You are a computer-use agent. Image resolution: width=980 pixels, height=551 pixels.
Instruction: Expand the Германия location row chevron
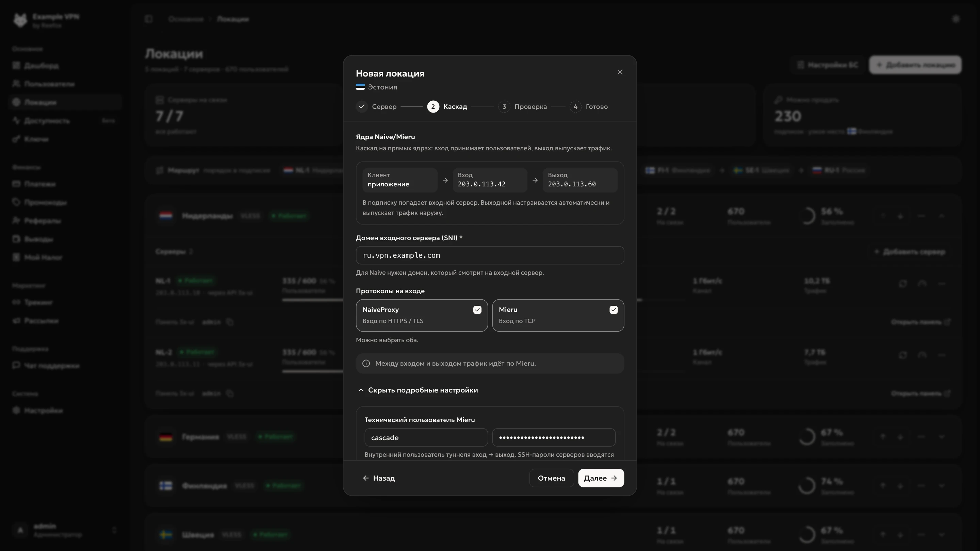942,437
